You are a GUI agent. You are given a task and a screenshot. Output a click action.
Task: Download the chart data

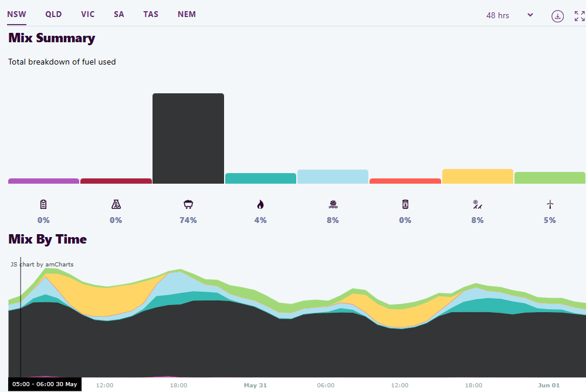click(557, 16)
